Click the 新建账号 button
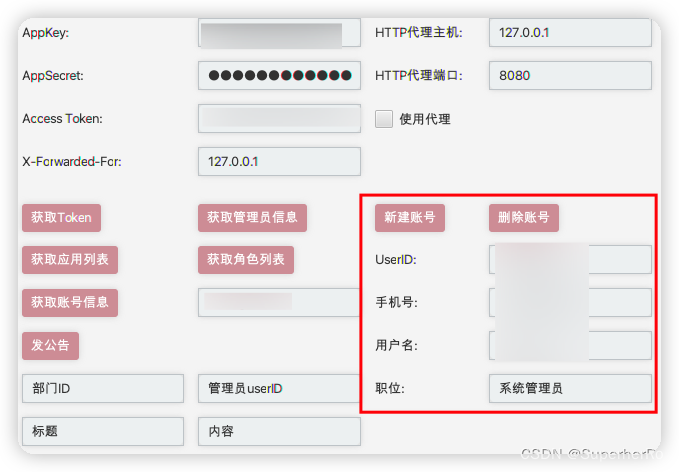Screen dimensions: 679x472 410,218
